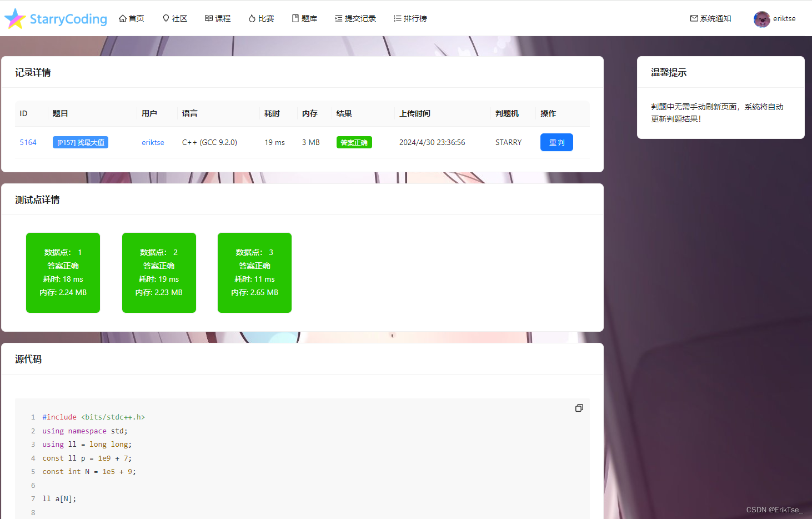This screenshot has width=812, height=519.
Task: Click the StarryCoding star logo
Action: click(15, 18)
